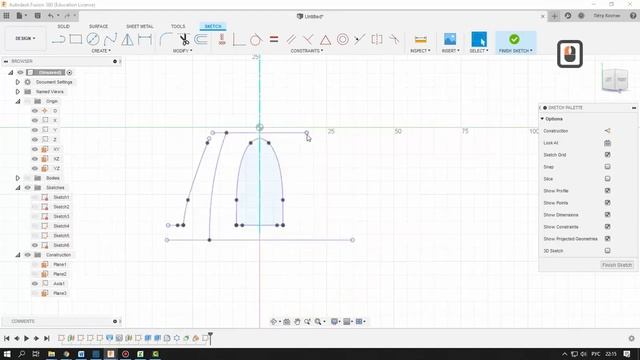Apply the Perpendicular constraint
The height and width of the screenshot is (360, 640).
[x=308, y=40]
